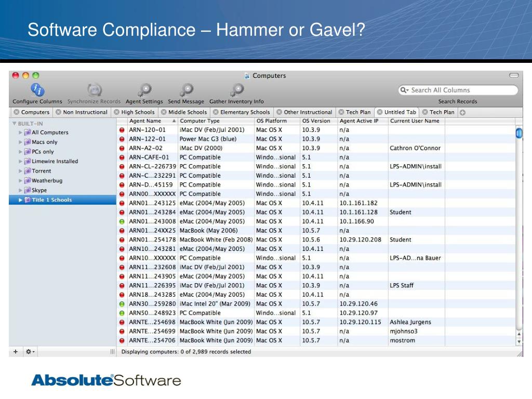
Task: Select the Ashlea Jurgens user cell
Action: pos(417,322)
